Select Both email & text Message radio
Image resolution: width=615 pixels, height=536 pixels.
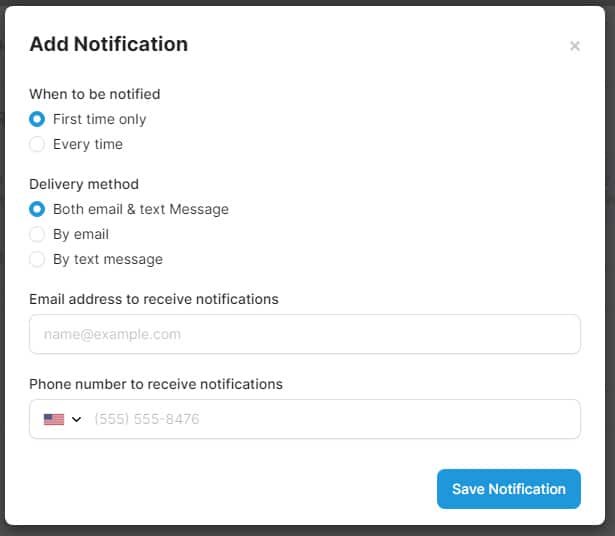coord(37,209)
